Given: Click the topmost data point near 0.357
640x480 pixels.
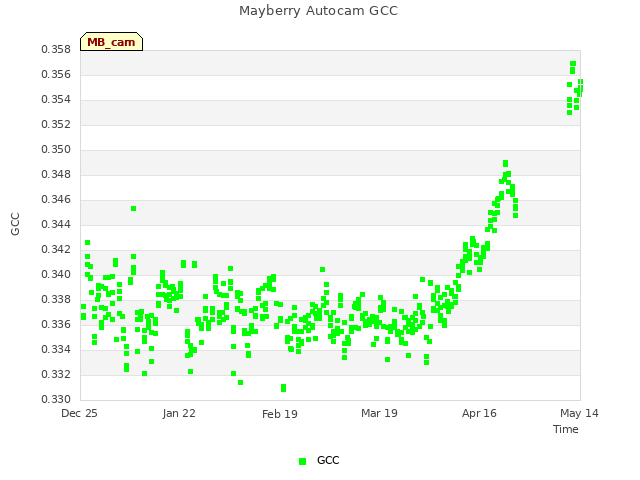Looking at the screenshot, I should click(x=573, y=64).
